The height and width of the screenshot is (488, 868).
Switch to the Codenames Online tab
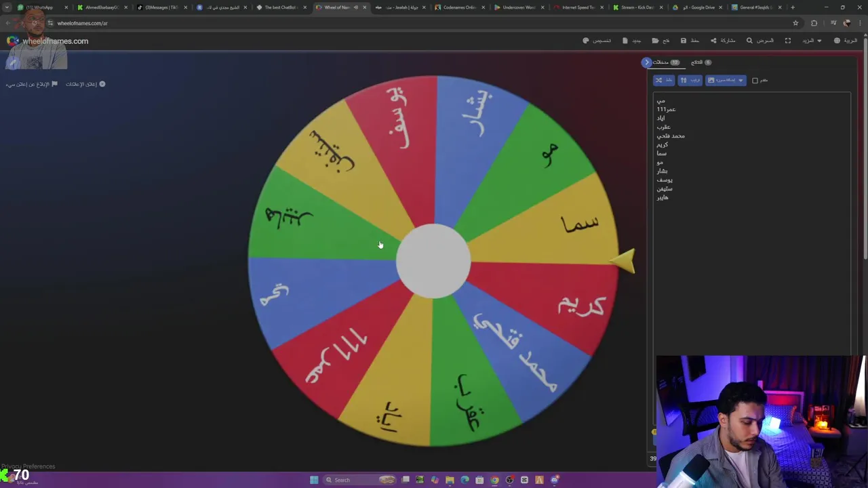click(458, 7)
